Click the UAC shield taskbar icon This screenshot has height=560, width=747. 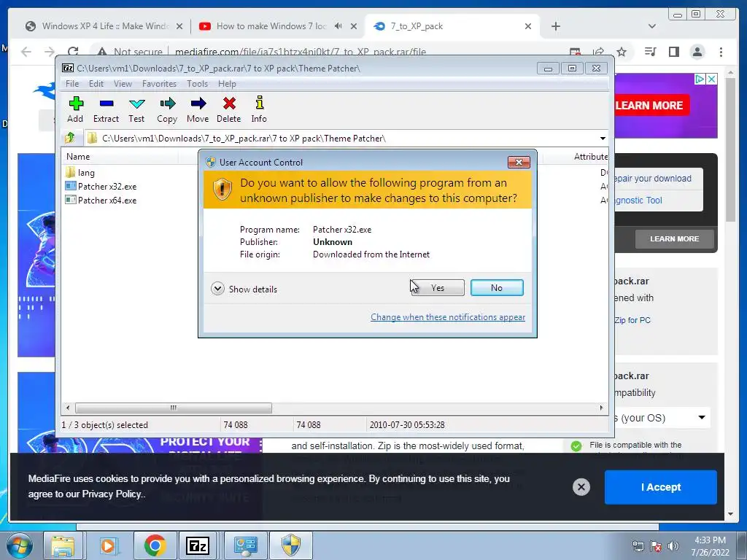tap(290, 545)
